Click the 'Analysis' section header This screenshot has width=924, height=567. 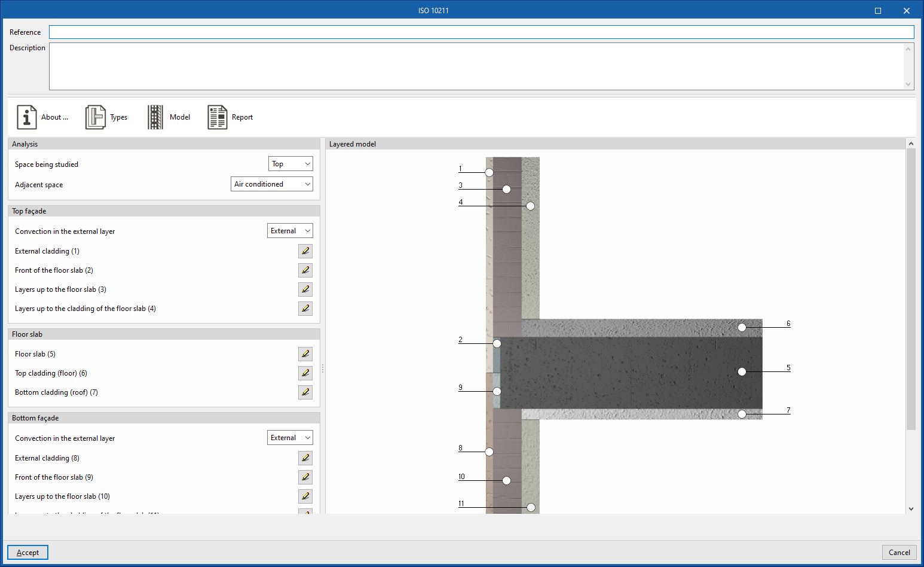pos(164,144)
